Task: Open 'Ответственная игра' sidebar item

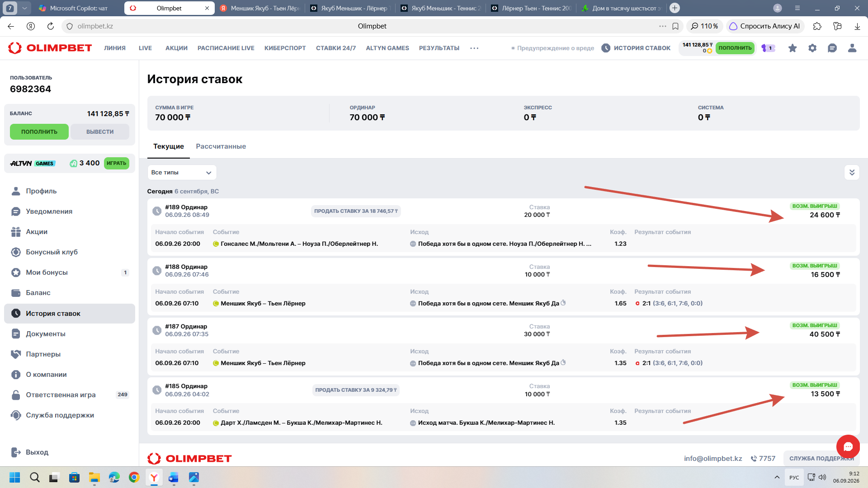Action: point(70,395)
